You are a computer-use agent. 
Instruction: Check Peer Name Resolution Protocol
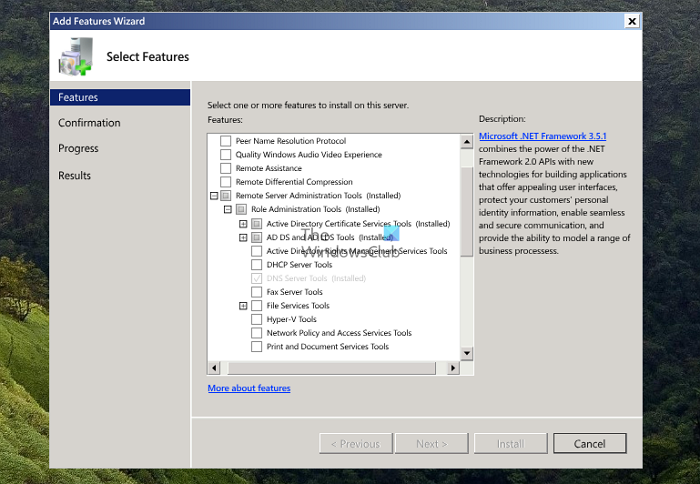click(x=225, y=141)
